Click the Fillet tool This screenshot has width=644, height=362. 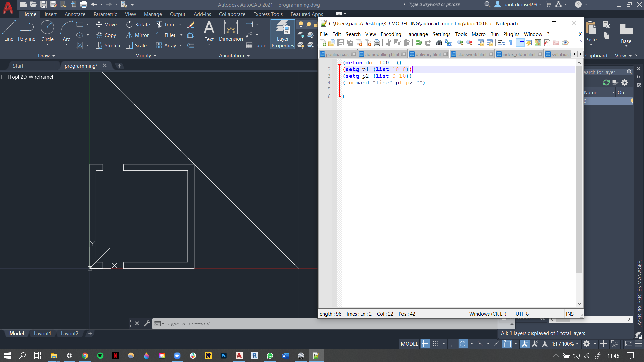(166, 35)
